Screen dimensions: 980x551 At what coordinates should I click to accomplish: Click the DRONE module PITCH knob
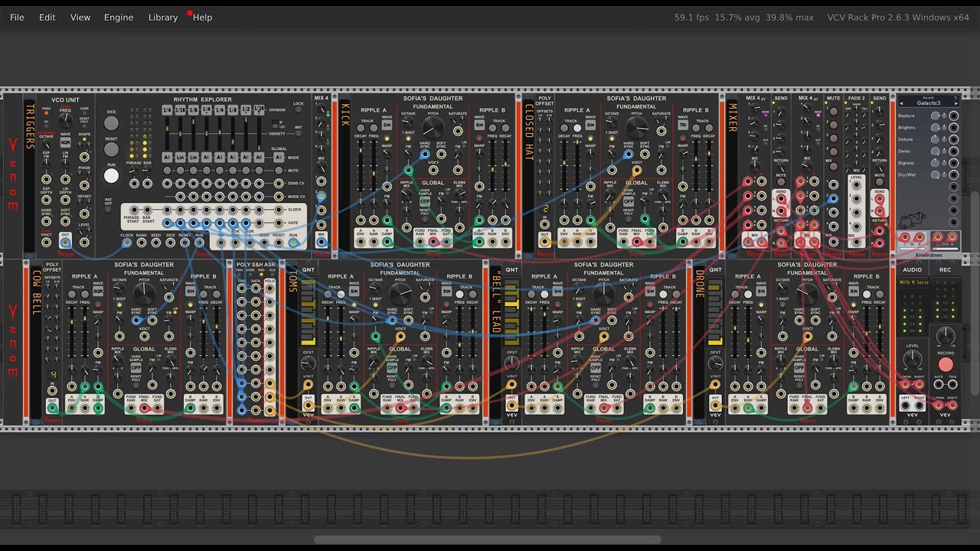tap(807, 293)
